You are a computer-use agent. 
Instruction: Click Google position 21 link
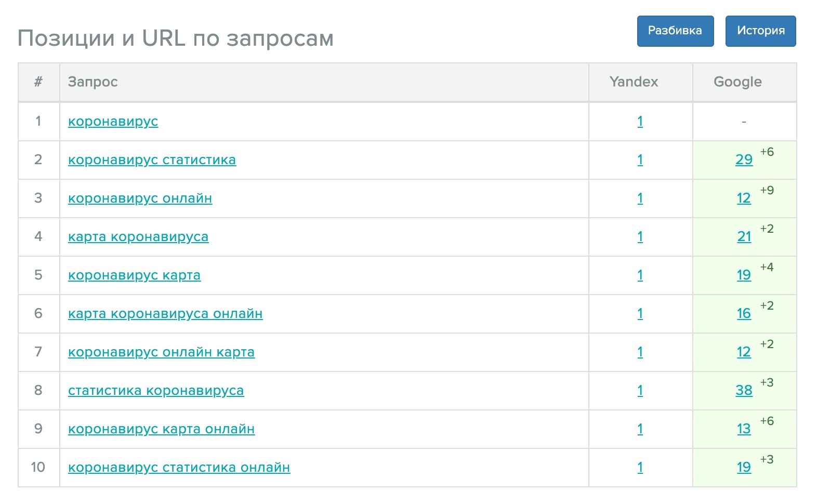point(744,236)
